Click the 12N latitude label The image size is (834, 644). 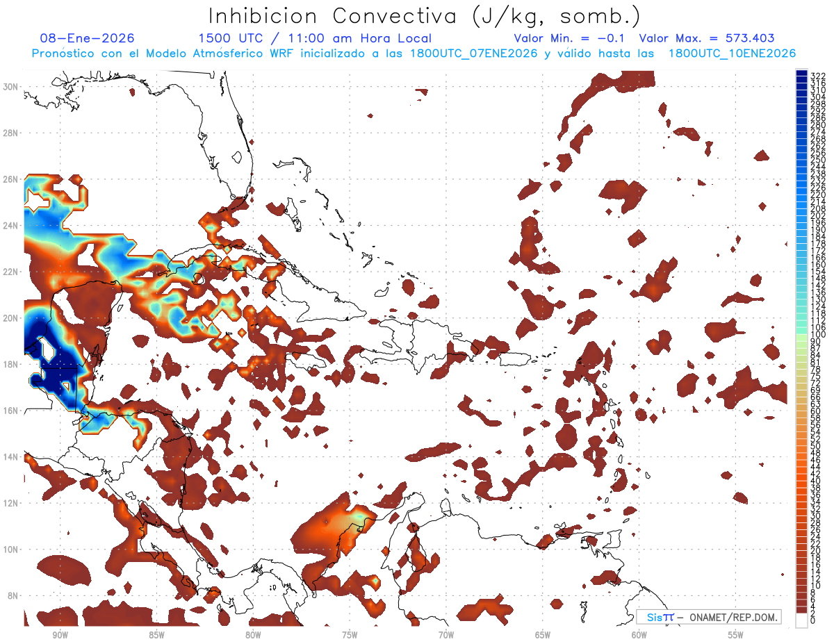point(12,503)
